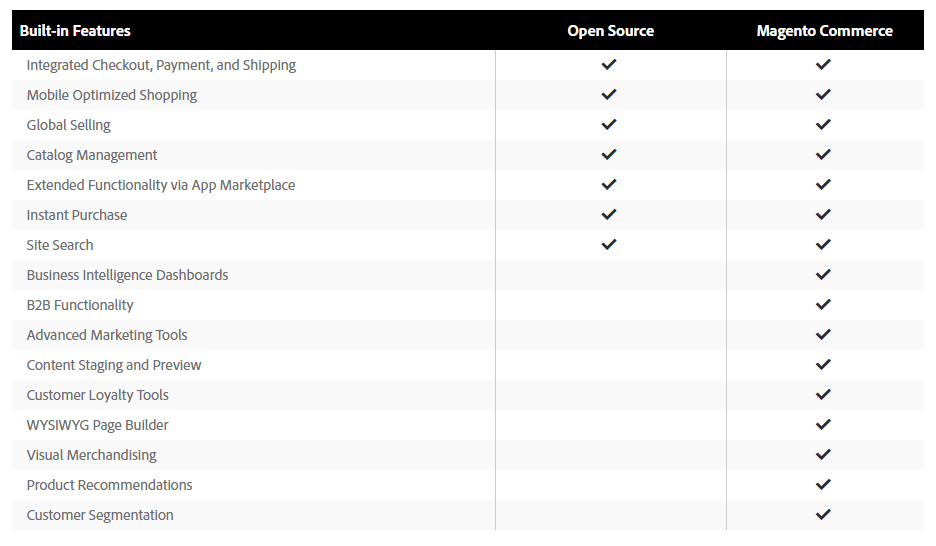The width and height of the screenshot is (936, 546).
Task: Click the Business Intelligence Dashboards feature label
Action: (x=127, y=275)
